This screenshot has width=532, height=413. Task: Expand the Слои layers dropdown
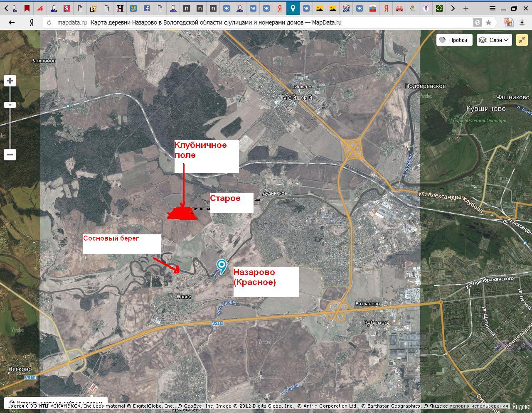point(494,40)
